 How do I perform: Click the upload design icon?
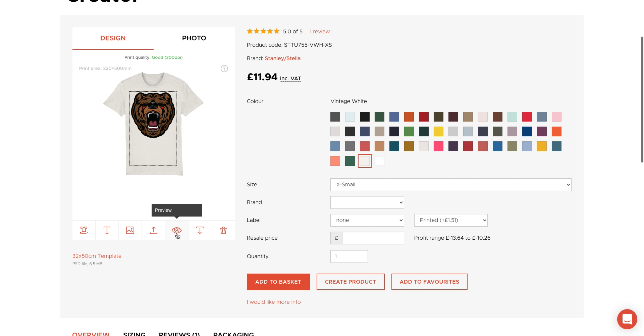coord(153,230)
